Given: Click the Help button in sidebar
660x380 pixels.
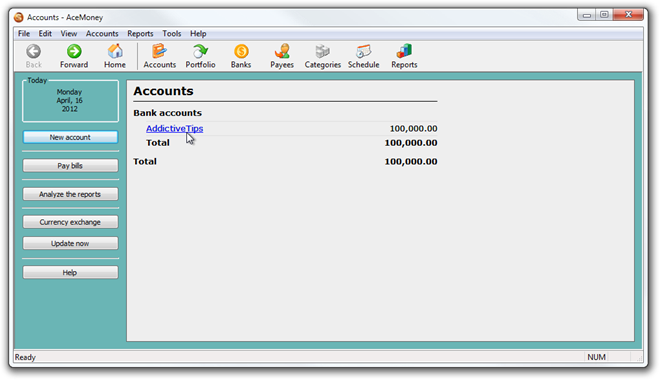Looking at the screenshot, I should pyautogui.click(x=70, y=272).
